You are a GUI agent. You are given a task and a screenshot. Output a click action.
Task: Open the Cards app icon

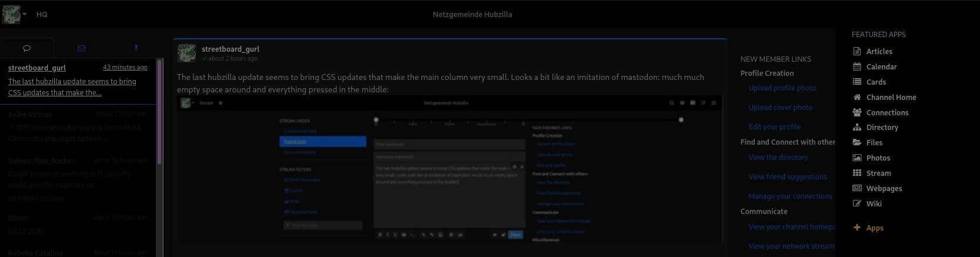(x=857, y=82)
